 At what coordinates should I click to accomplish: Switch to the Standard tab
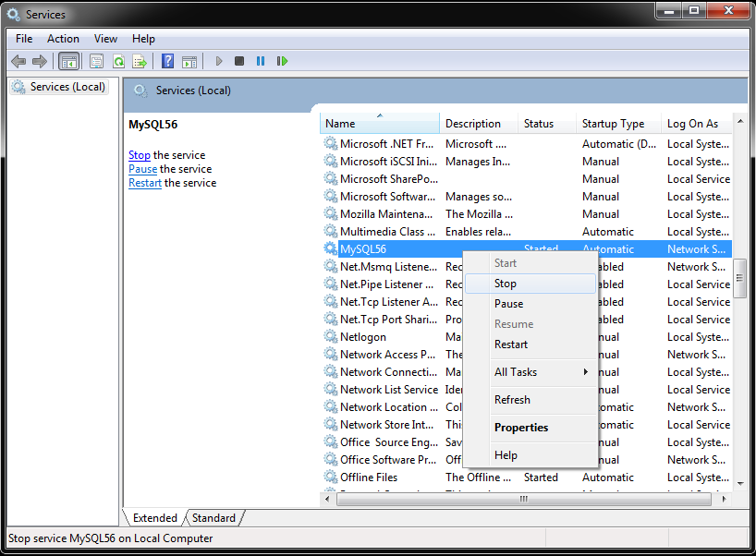pos(213,518)
